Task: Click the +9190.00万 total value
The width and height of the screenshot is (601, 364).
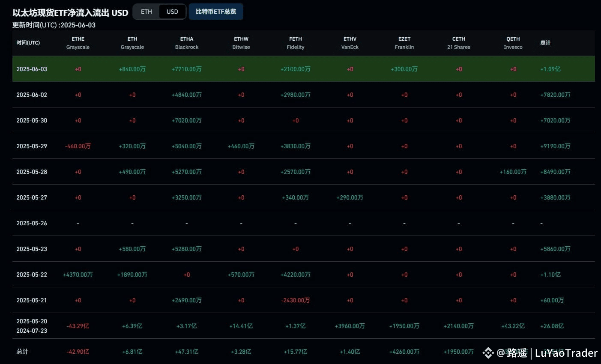Action: [x=555, y=146]
